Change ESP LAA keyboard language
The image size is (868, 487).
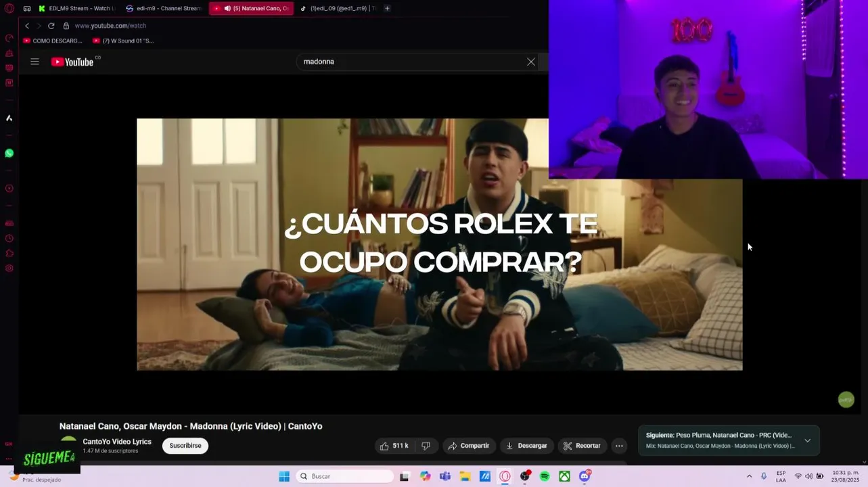781,476
